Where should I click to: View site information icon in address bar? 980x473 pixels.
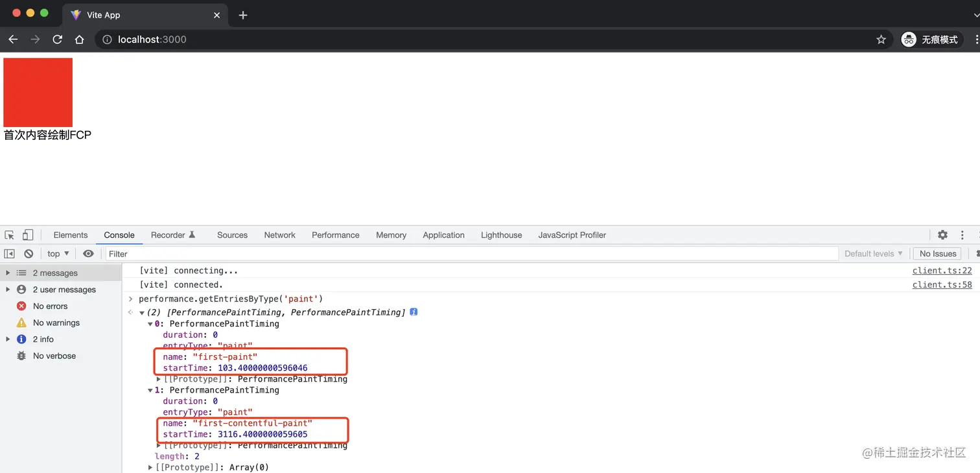108,40
